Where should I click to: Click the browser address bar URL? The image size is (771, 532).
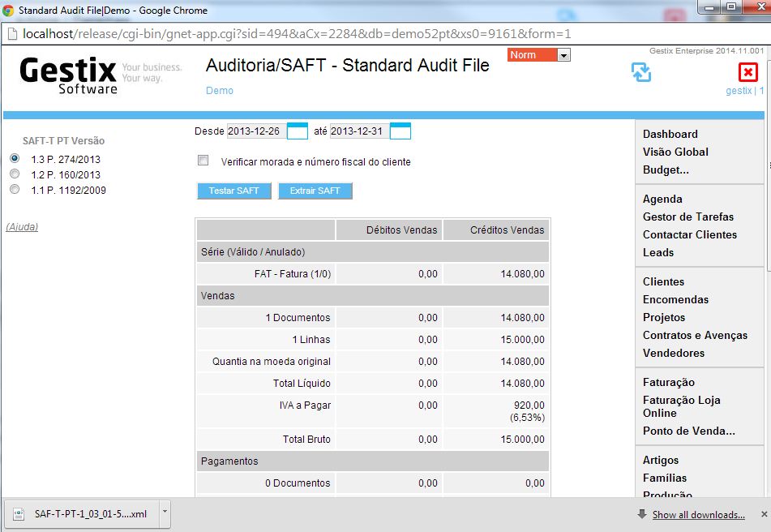(x=297, y=34)
